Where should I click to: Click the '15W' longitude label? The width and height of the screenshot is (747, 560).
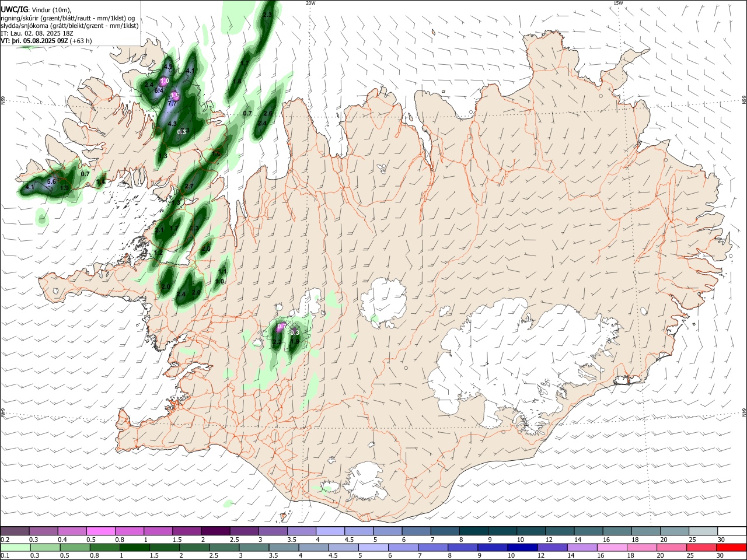point(618,3)
